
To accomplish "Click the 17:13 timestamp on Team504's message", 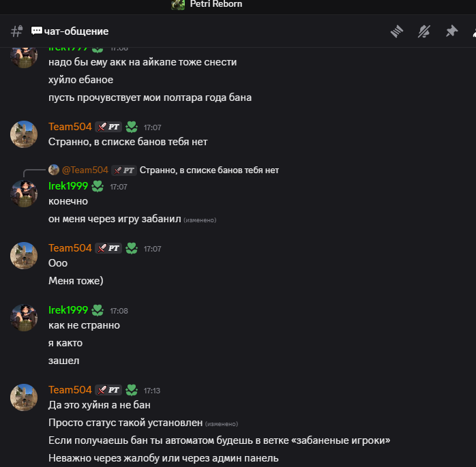I will tap(152, 391).
